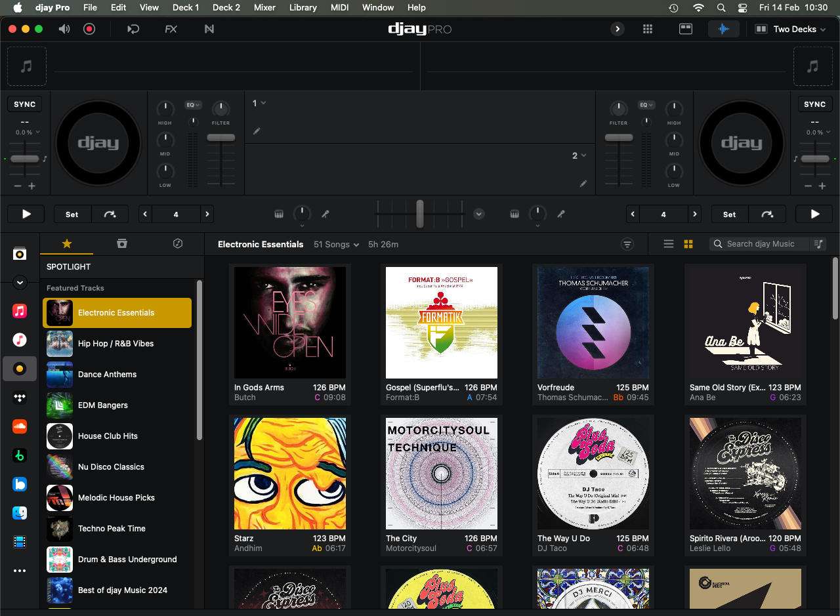Select Hip Hop / R&B Vibes playlist
Screen dimensions: 840x616
click(x=117, y=344)
